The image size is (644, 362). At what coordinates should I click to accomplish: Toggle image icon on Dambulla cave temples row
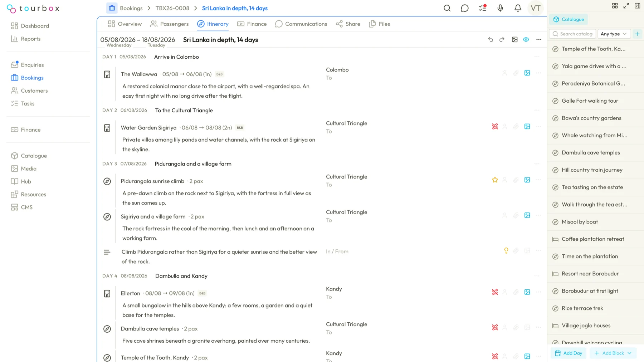(x=527, y=328)
